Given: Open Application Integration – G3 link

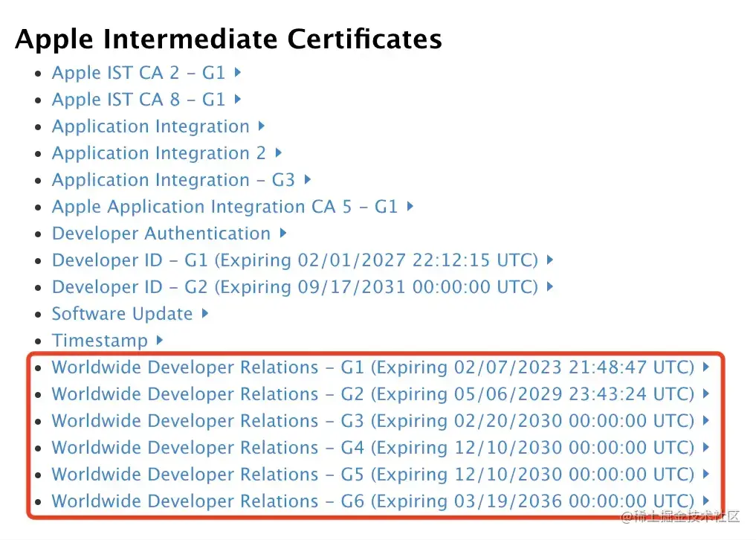Looking at the screenshot, I should pyautogui.click(x=173, y=180).
